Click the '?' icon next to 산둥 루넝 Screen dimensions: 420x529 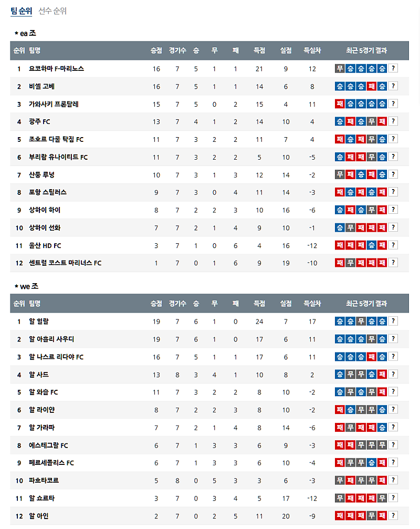click(x=393, y=174)
